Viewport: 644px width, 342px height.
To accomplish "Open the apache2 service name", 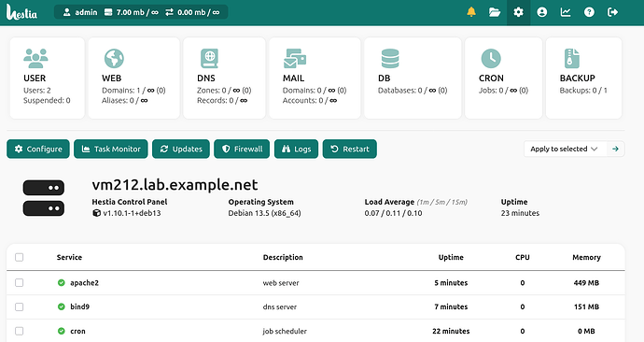I will pyautogui.click(x=84, y=283).
